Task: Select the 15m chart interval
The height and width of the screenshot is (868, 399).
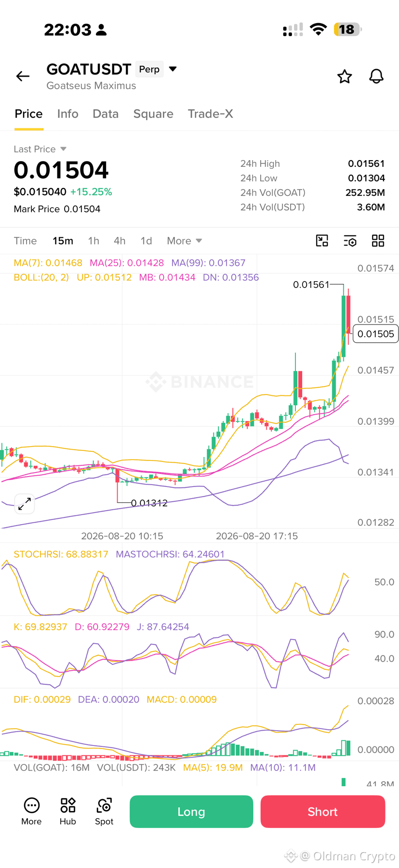Action: coord(63,241)
